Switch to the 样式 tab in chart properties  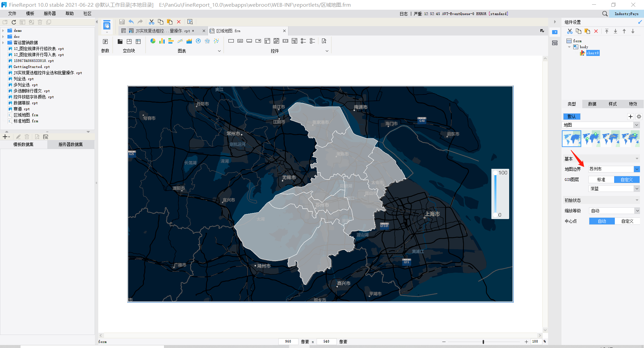click(x=612, y=104)
